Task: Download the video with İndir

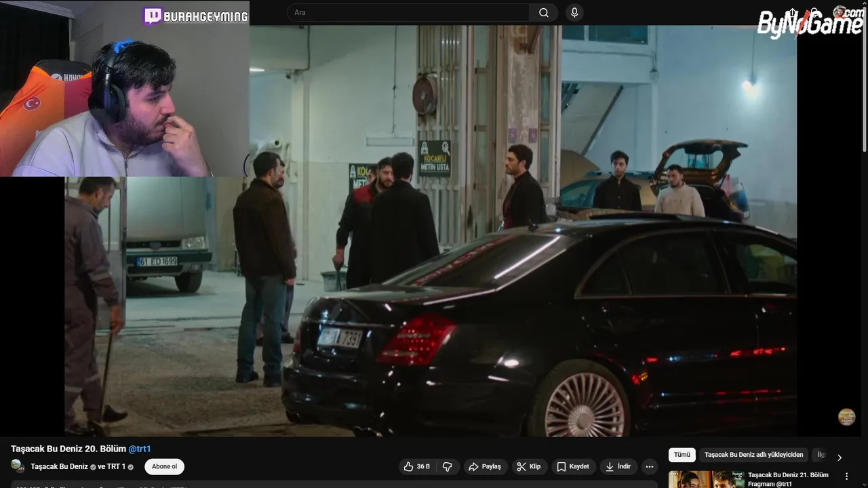Action: point(618,466)
